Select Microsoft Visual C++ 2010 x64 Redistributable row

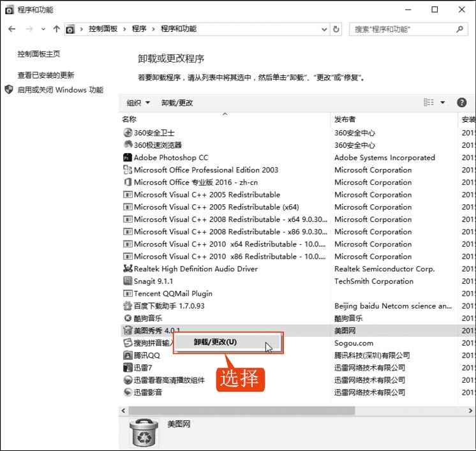click(297, 244)
